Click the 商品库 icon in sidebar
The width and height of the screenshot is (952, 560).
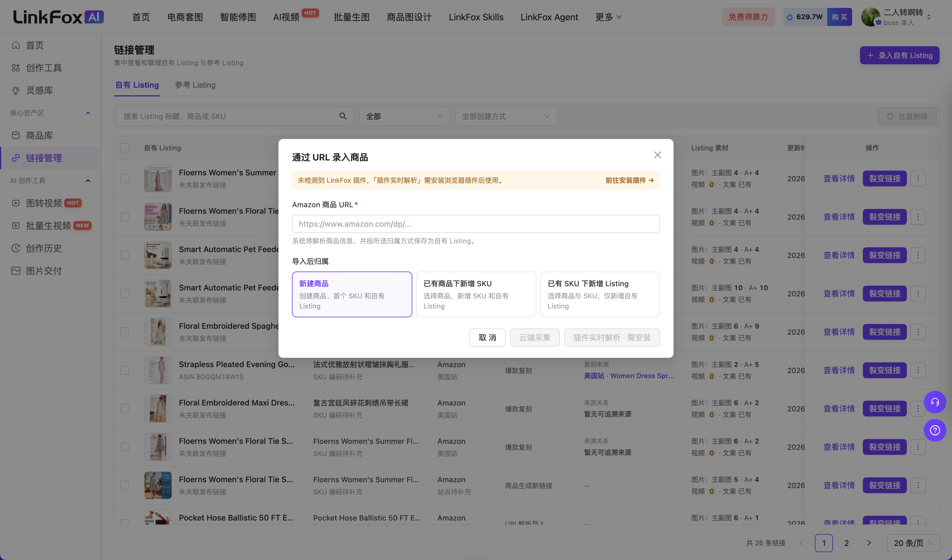click(x=16, y=135)
